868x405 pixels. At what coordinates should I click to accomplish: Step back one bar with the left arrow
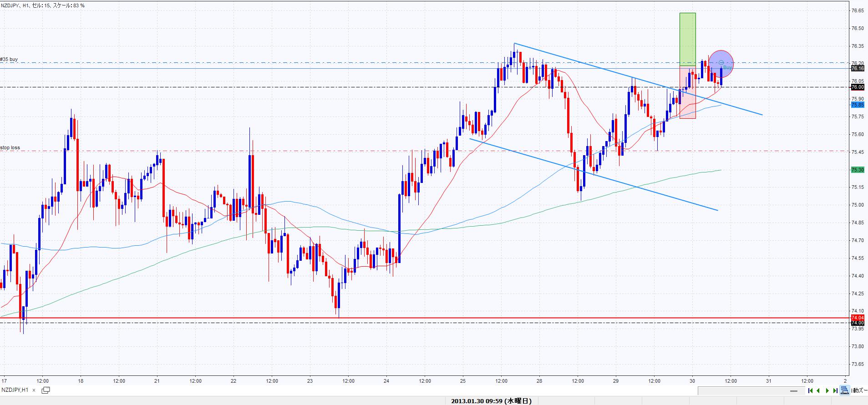[x=818, y=390]
